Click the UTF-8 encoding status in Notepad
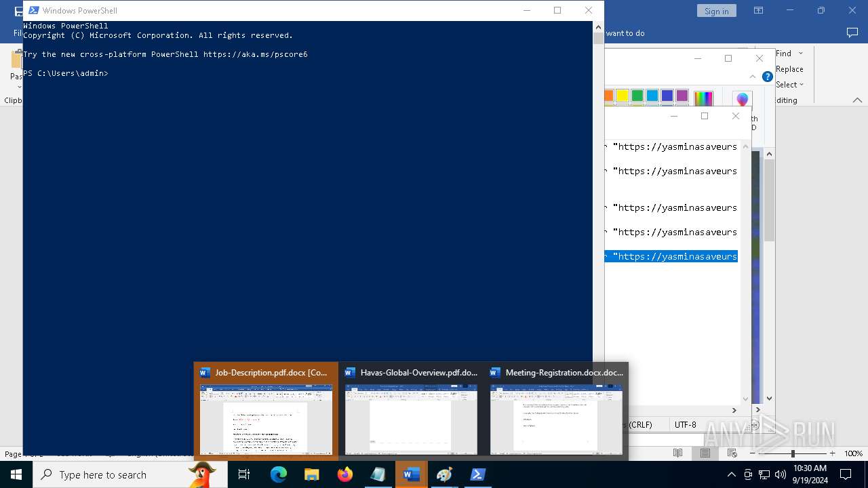 [x=686, y=425]
